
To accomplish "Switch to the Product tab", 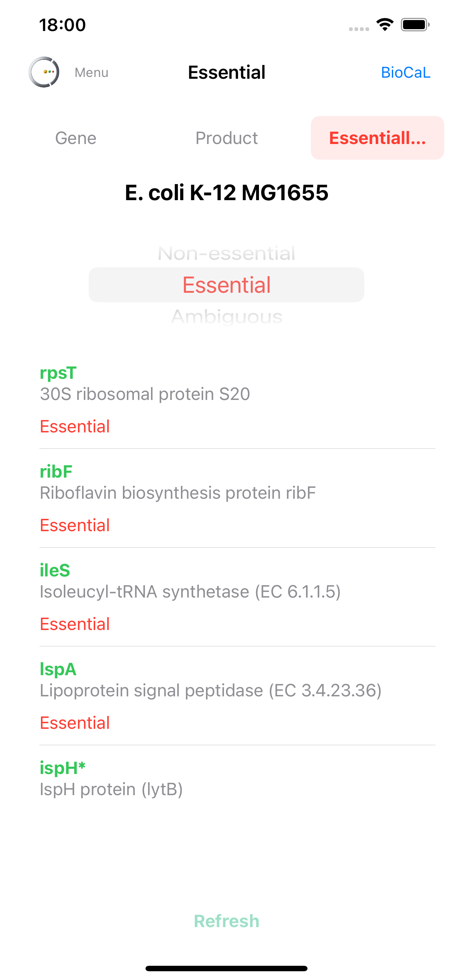I will 226,138.
